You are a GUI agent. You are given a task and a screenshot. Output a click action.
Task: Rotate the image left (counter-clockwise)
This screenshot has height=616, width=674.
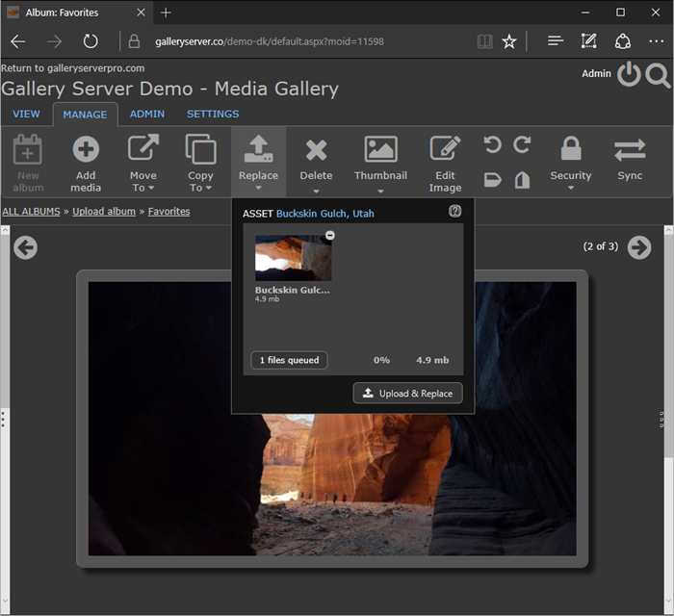point(493,144)
